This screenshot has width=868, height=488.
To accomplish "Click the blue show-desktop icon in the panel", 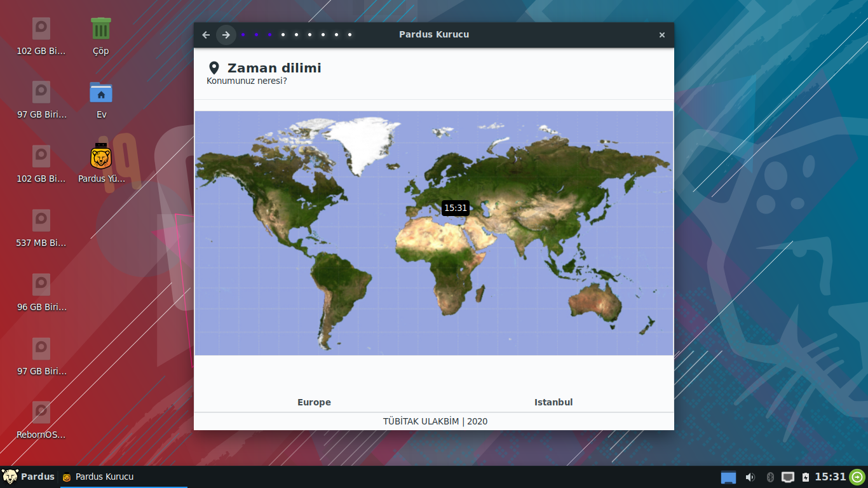I will [x=728, y=477].
